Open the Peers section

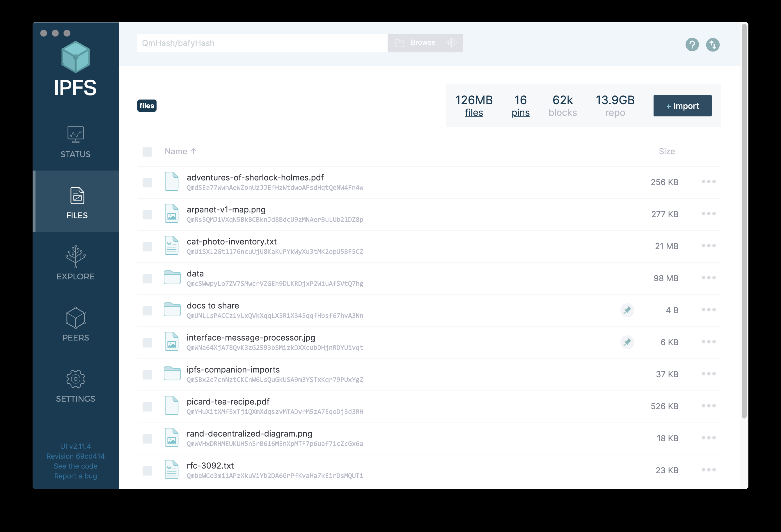76,324
